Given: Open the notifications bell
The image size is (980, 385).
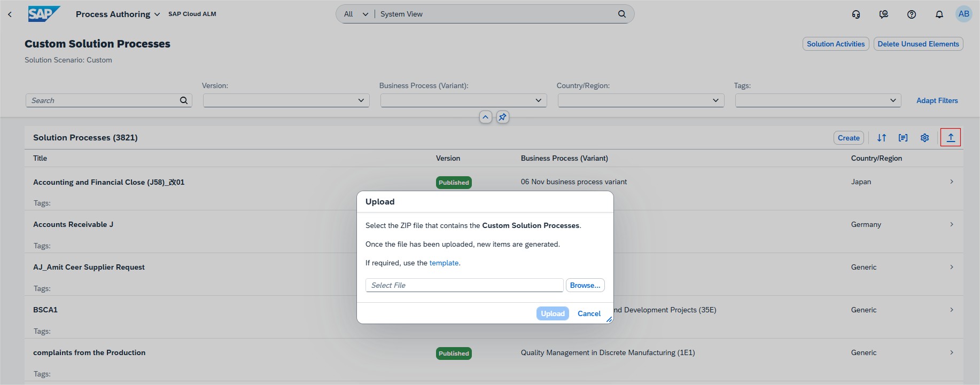Looking at the screenshot, I should tap(939, 14).
